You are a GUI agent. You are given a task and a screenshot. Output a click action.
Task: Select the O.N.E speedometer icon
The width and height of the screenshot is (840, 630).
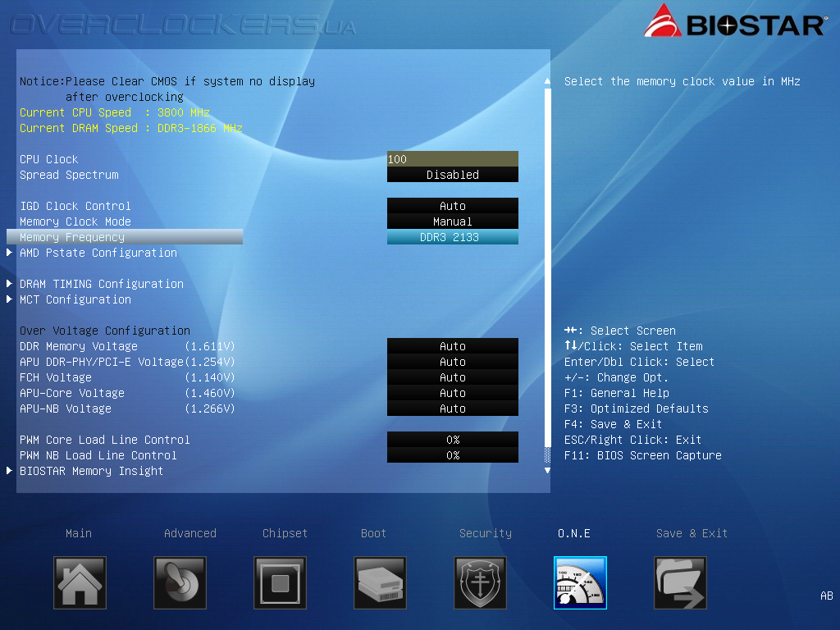pyautogui.click(x=580, y=583)
